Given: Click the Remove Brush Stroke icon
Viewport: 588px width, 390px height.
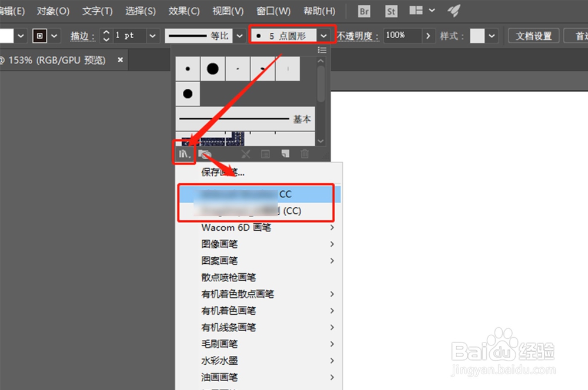Looking at the screenshot, I should (246, 154).
